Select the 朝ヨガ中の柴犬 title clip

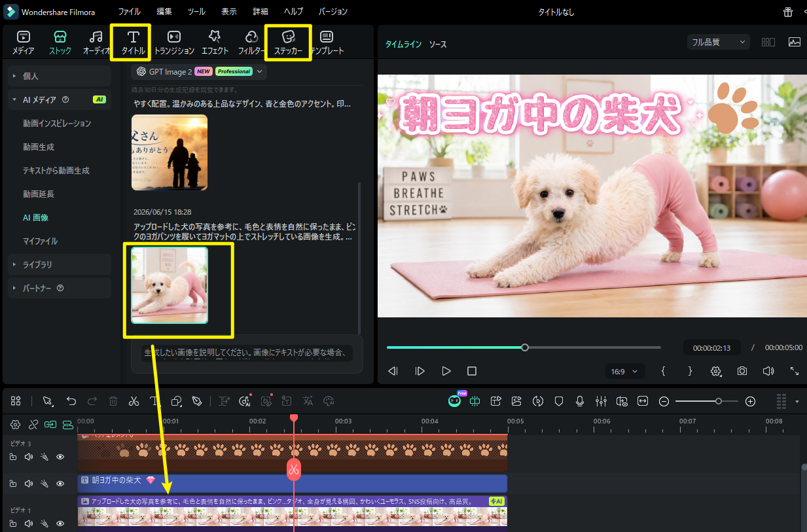click(x=292, y=483)
